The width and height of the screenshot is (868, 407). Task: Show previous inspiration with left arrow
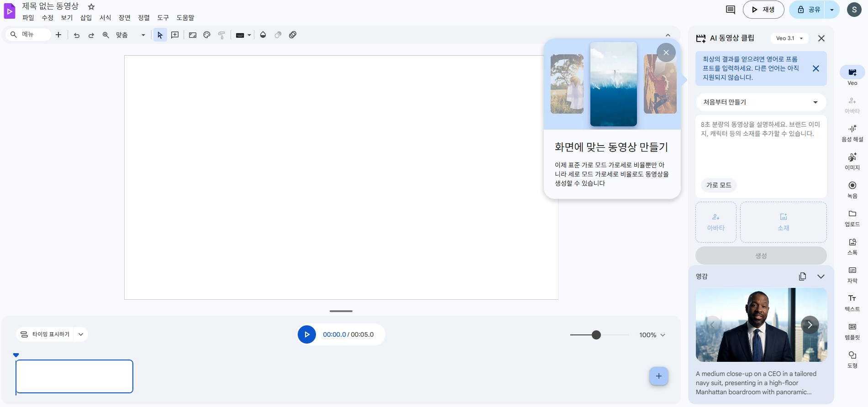pos(713,325)
